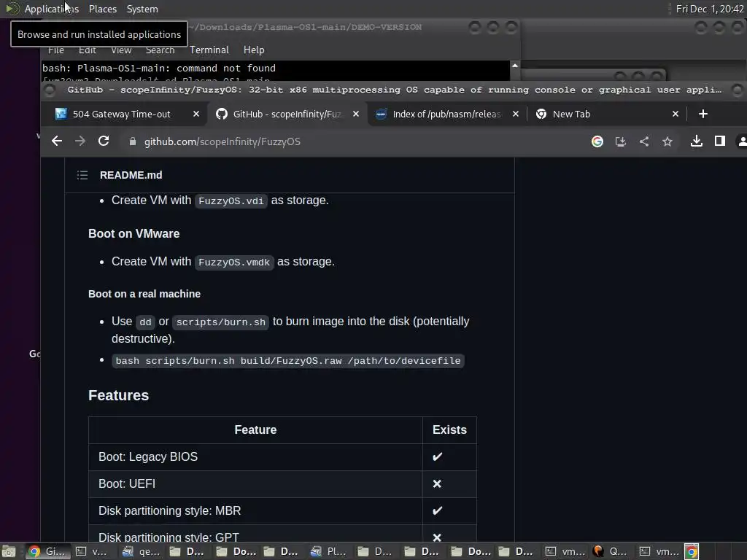The width and height of the screenshot is (747, 560).
Task: Toggle the browser side panel icon
Action: [720, 141]
